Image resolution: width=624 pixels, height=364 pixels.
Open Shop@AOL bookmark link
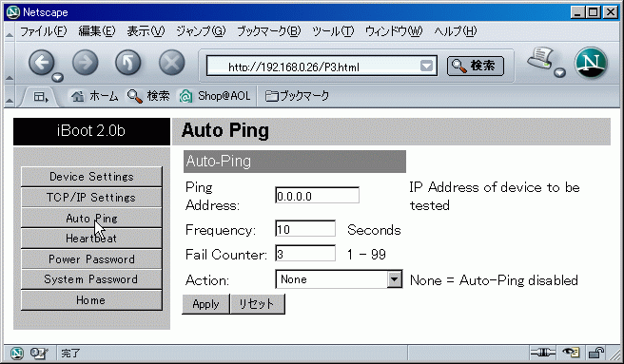(215, 96)
